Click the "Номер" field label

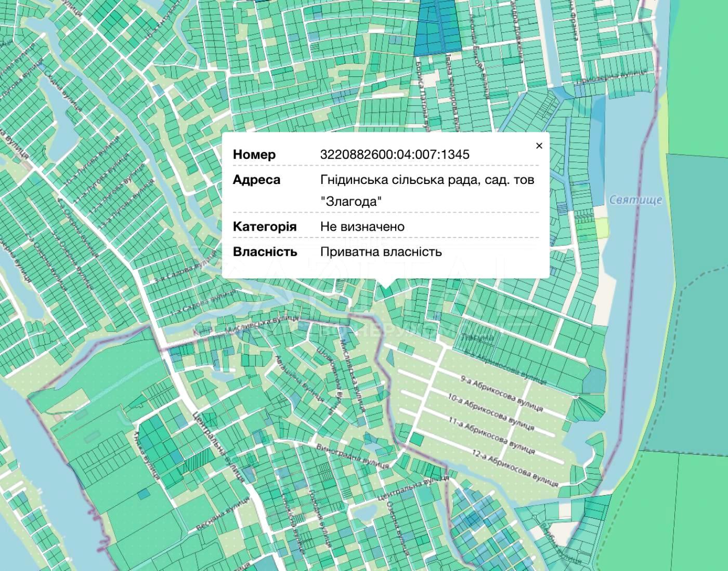(254, 154)
